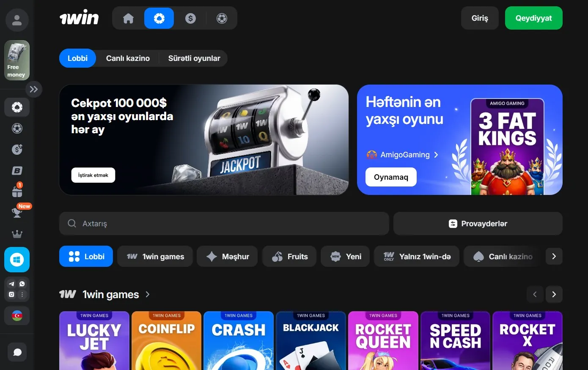Image resolution: width=588 pixels, height=370 pixels.
Task: Open the support chat bubble icon
Action: (17, 352)
